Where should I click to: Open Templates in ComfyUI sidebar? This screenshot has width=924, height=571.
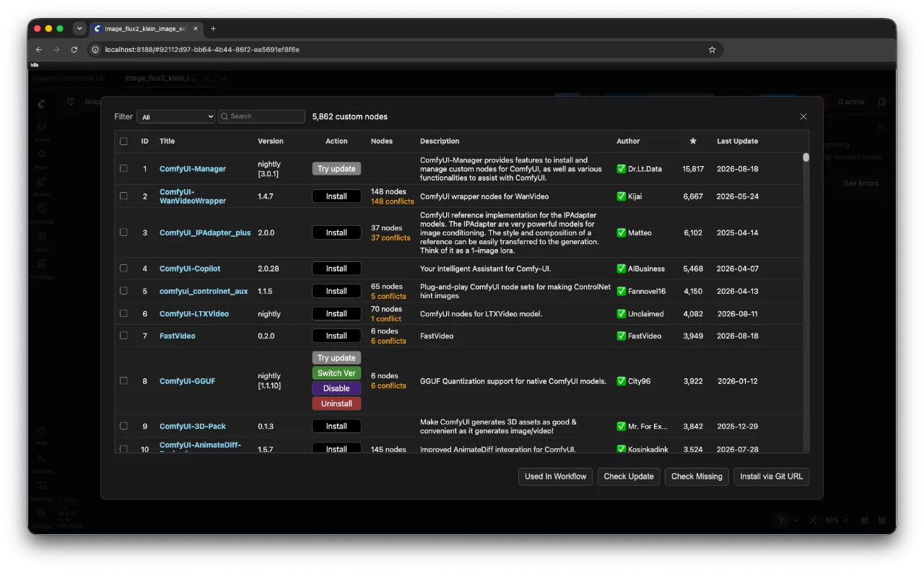click(41, 268)
